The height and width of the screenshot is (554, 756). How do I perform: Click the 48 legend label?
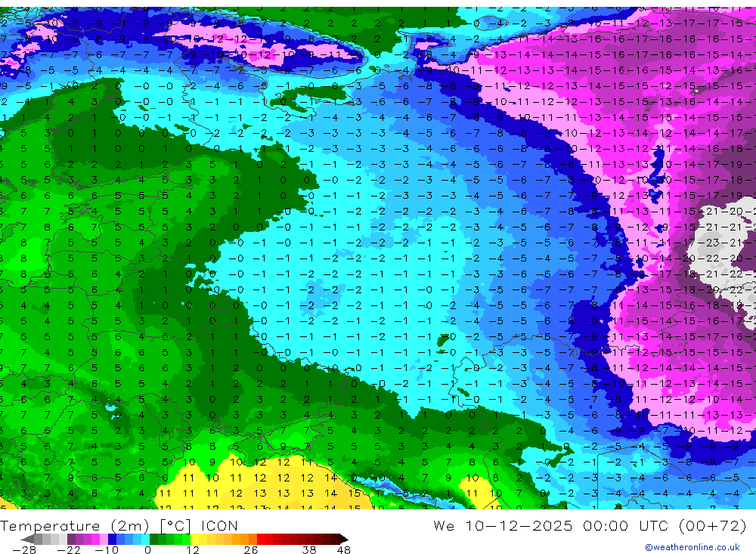pos(344,549)
